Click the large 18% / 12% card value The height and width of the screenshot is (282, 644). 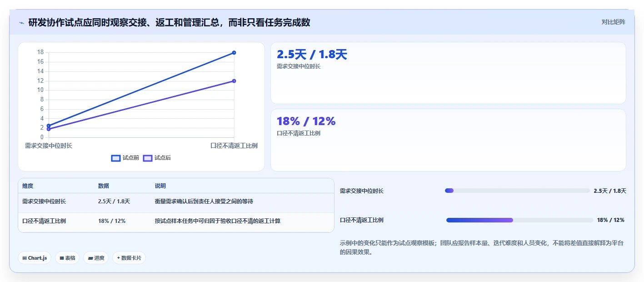tap(306, 121)
